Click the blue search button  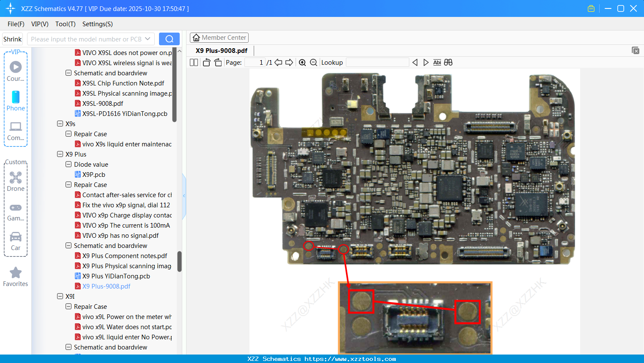click(x=169, y=39)
